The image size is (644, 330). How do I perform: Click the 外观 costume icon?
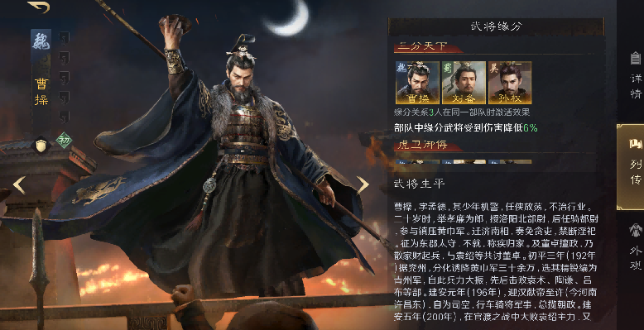[636, 230]
